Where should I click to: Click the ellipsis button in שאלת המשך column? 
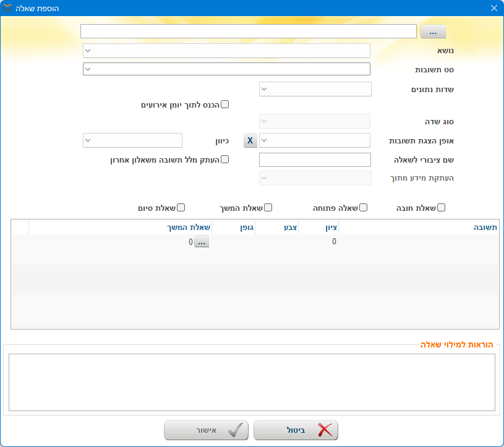[x=202, y=242]
